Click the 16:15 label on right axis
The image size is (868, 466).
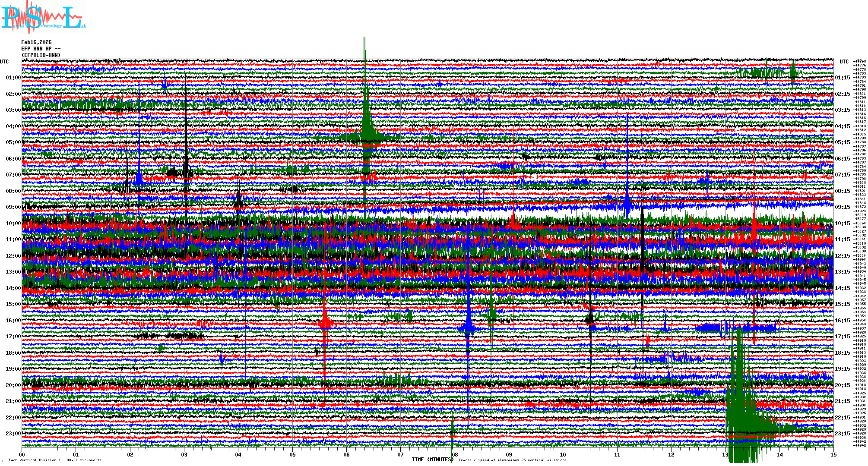point(842,321)
